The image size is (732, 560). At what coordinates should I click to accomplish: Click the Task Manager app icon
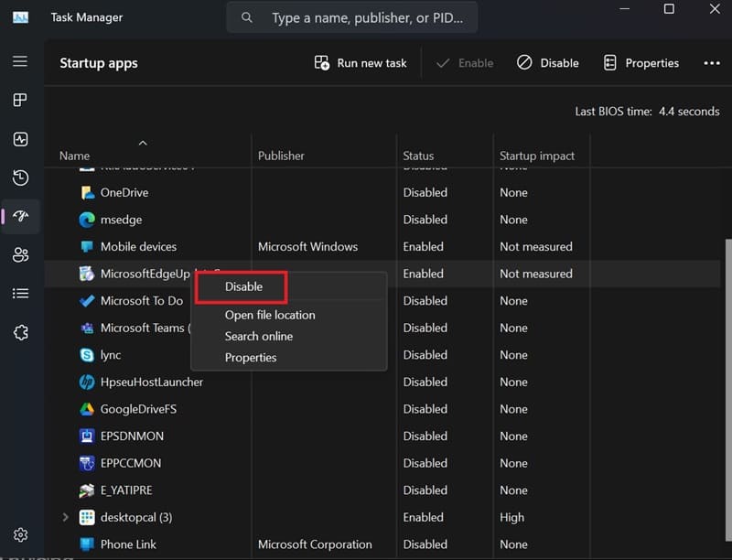click(x=20, y=17)
